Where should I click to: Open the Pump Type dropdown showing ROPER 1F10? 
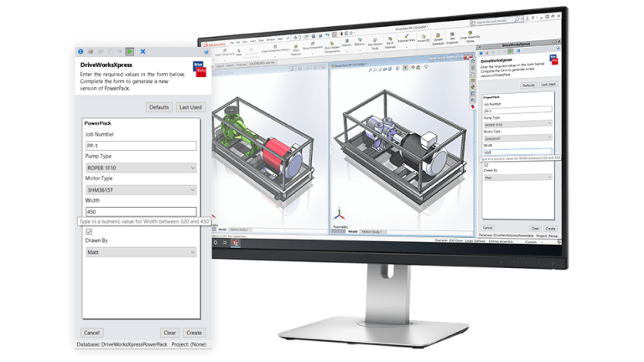coord(140,168)
